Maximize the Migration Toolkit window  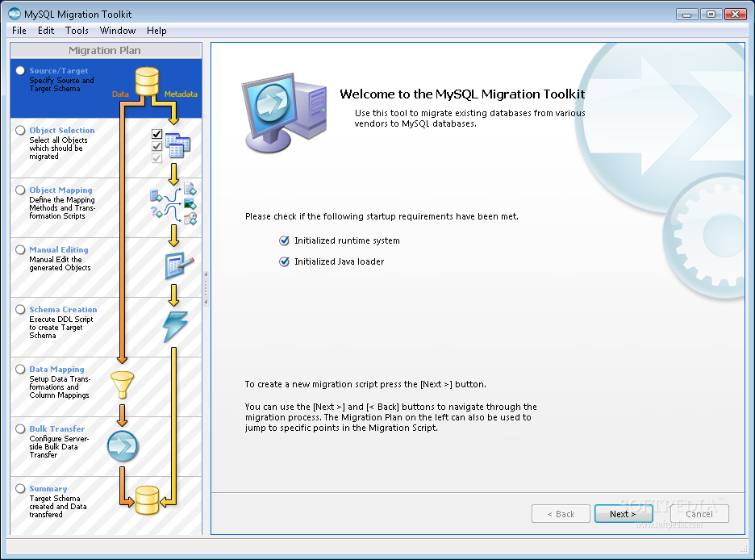(711, 14)
